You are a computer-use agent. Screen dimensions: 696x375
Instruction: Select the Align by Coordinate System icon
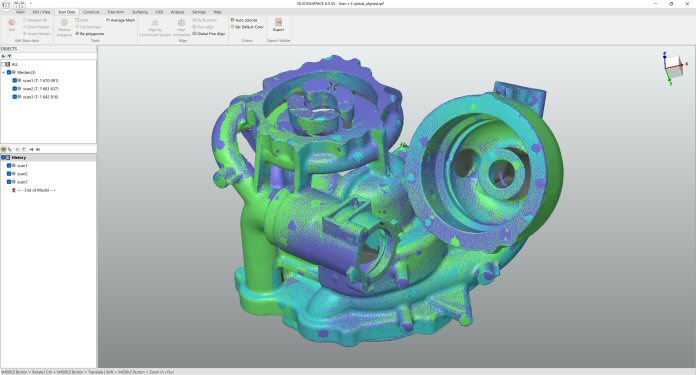coord(155,27)
